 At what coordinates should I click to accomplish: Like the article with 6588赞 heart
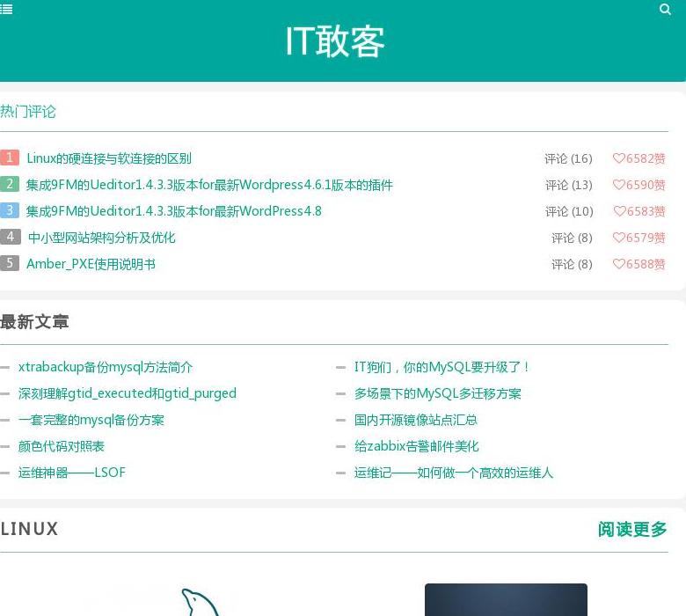(639, 264)
